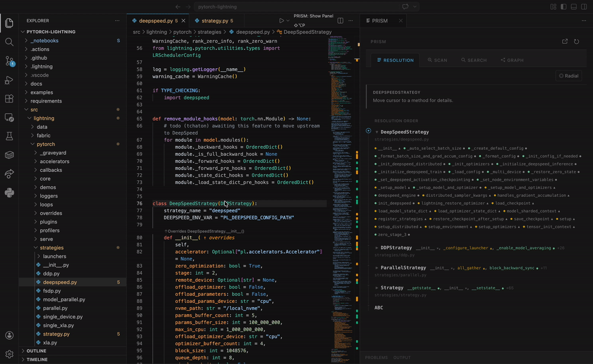Close the PRISM panel tab

[400, 21]
